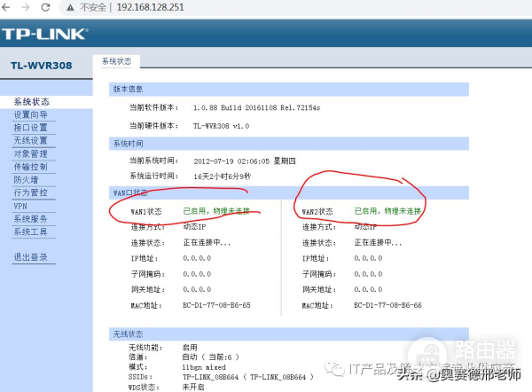Open 防火墙 menu

click(x=26, y=179)
